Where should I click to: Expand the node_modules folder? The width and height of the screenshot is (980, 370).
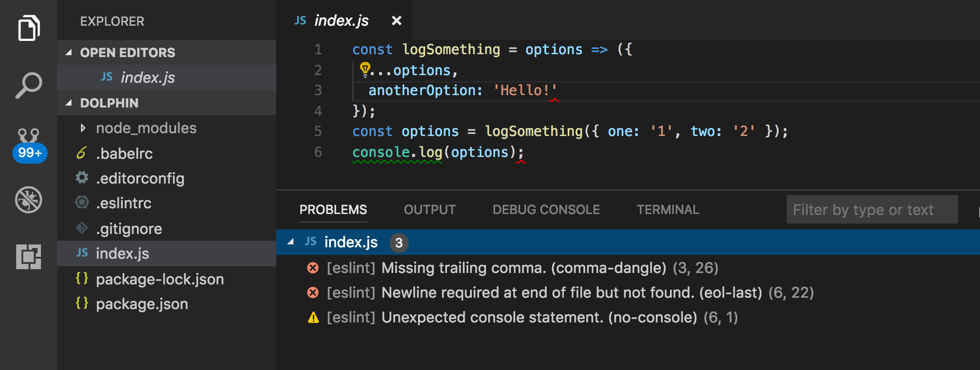point(83,128)
